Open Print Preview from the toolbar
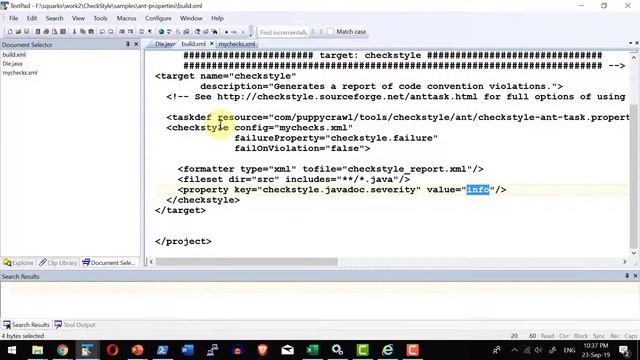This screenshot has height=360, width=640. pyautogui.click(x=55, y=31)
